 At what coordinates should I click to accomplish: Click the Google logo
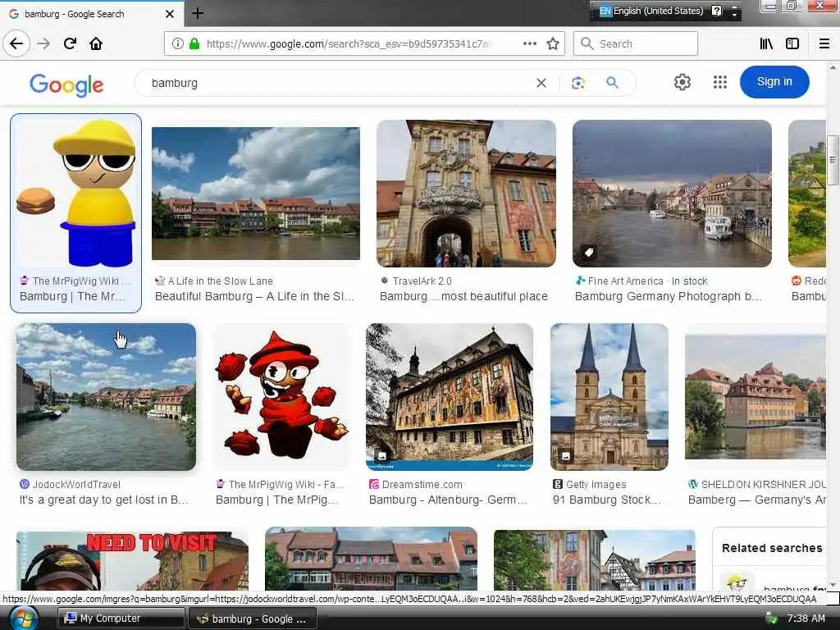66,84
